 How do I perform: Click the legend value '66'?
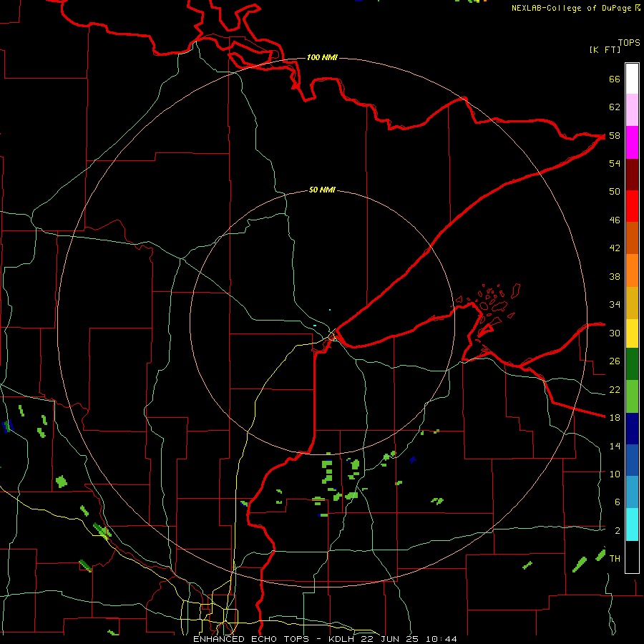click(615, 79)
